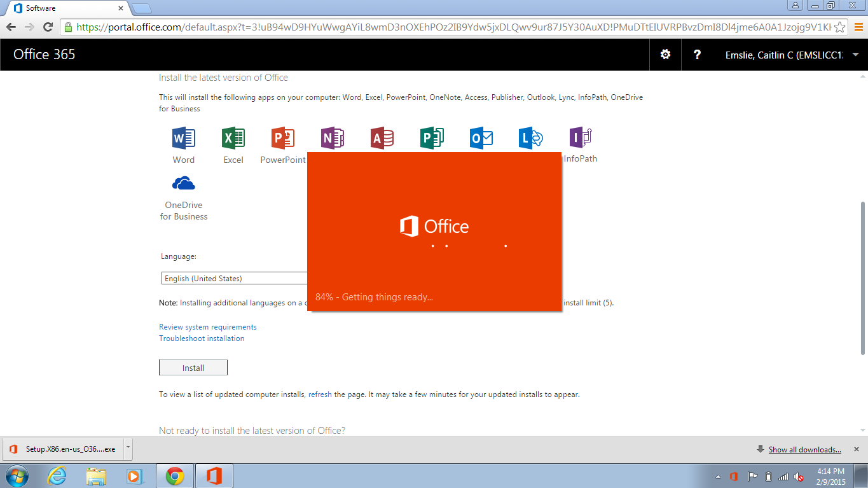Open Chrome menu hamburger icon
Screen dimensions: 868x488
coord(858,27)
